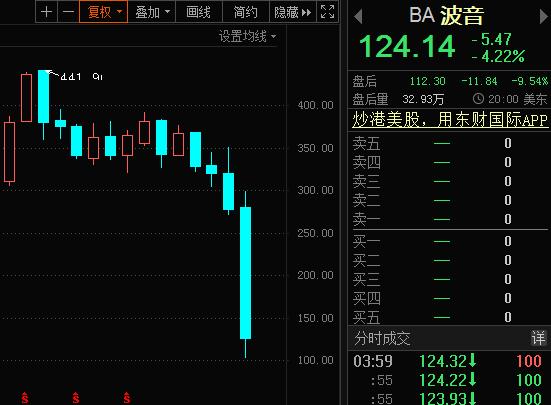Open 设置均线 moving average settings
The image size is (551, 405).
pos(247,36)
